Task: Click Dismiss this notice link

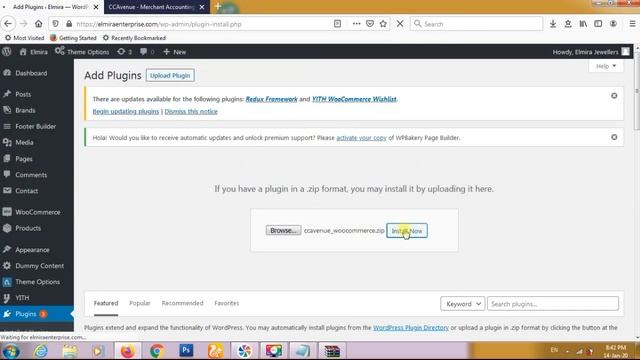Action: (x=191, y=111)
